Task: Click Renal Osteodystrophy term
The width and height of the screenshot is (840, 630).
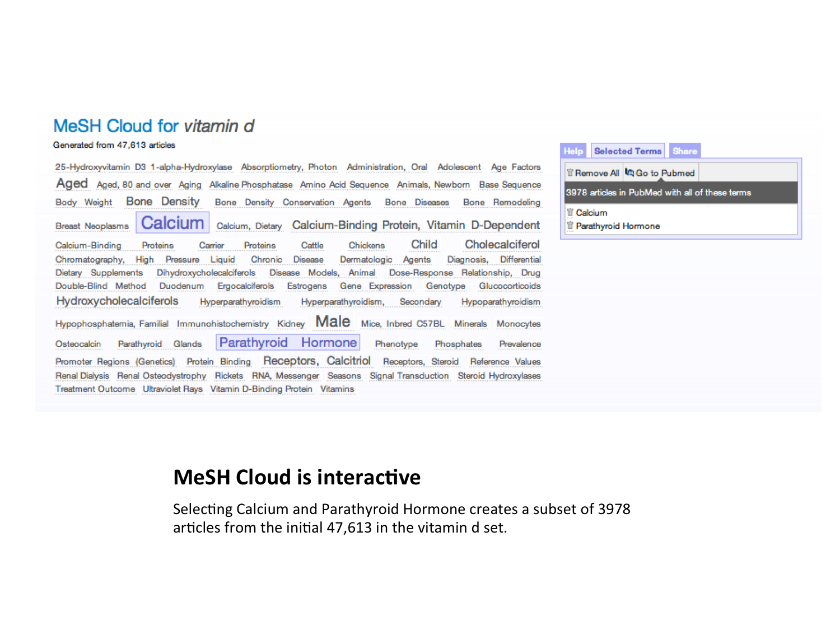Action: (x=162, y=376)
